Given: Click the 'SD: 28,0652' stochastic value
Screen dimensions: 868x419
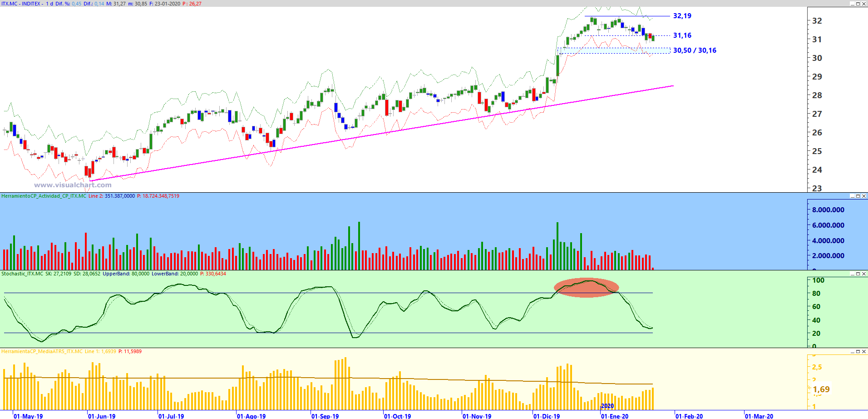Looking at the screenshot, I should tap(87, 274).
